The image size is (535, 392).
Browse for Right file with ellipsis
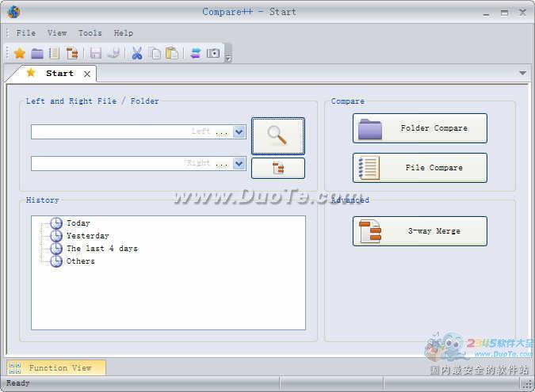221,164
